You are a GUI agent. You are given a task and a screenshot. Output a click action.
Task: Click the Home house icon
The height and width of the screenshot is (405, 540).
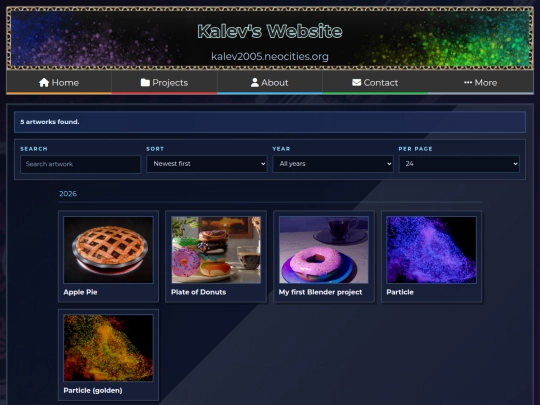(x=44, y=83)
